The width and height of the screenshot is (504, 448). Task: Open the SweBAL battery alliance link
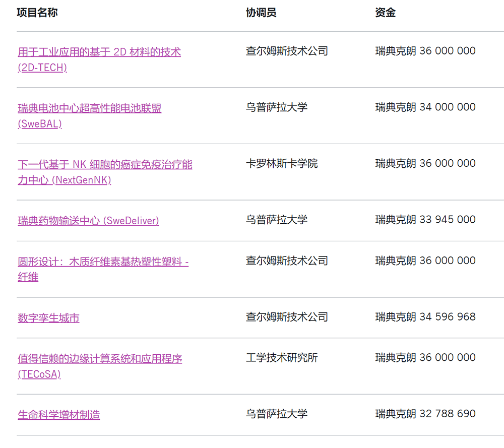point(90,108)
